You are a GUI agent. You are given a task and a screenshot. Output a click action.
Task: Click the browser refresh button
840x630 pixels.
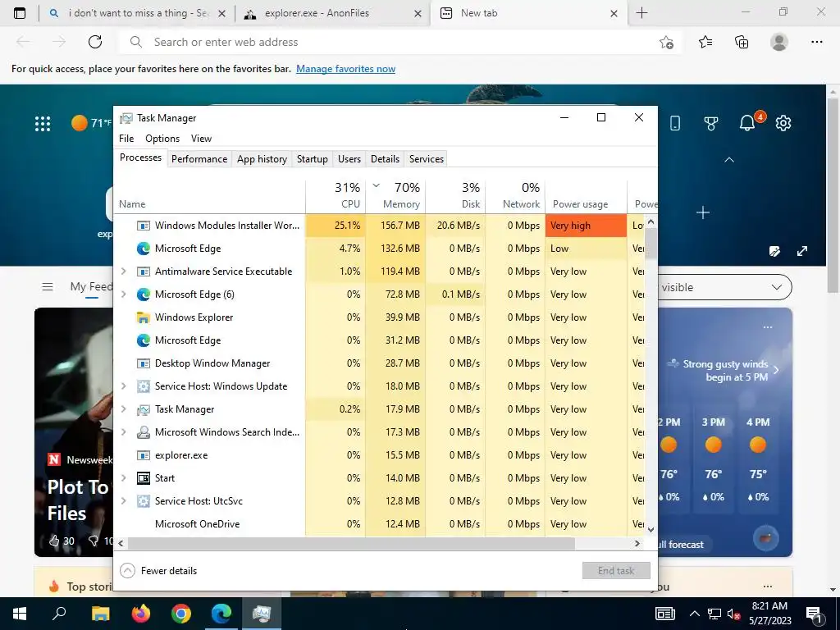(x=95, y=42)
